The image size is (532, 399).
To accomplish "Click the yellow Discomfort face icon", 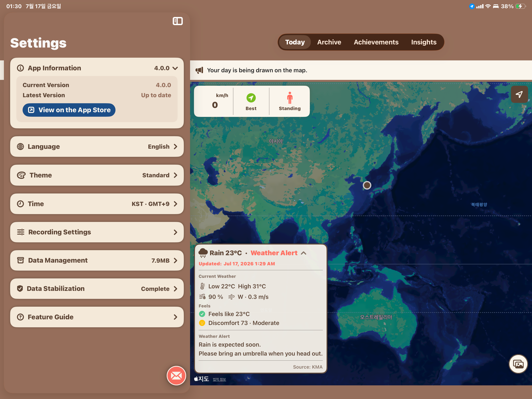I will tap(202, 323).
